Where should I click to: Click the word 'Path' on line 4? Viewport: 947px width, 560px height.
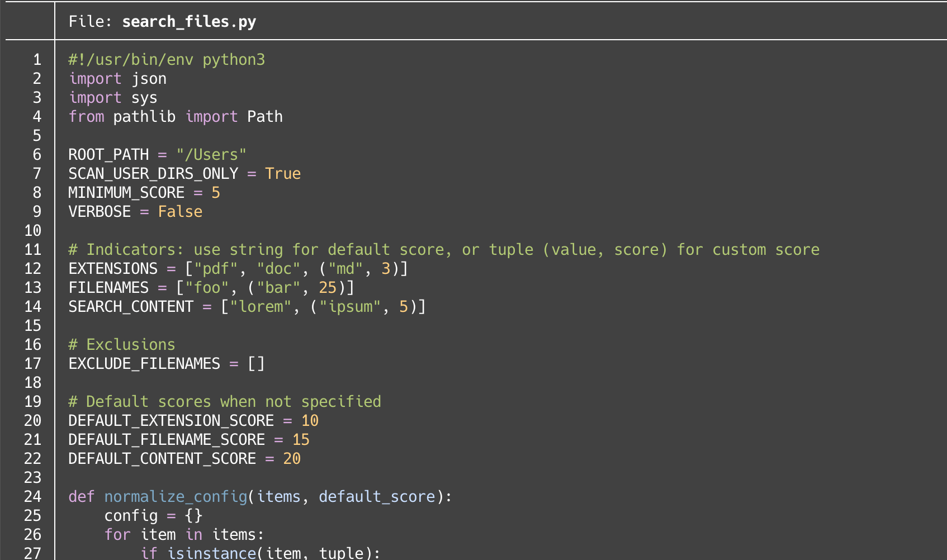tap(265, 117)
